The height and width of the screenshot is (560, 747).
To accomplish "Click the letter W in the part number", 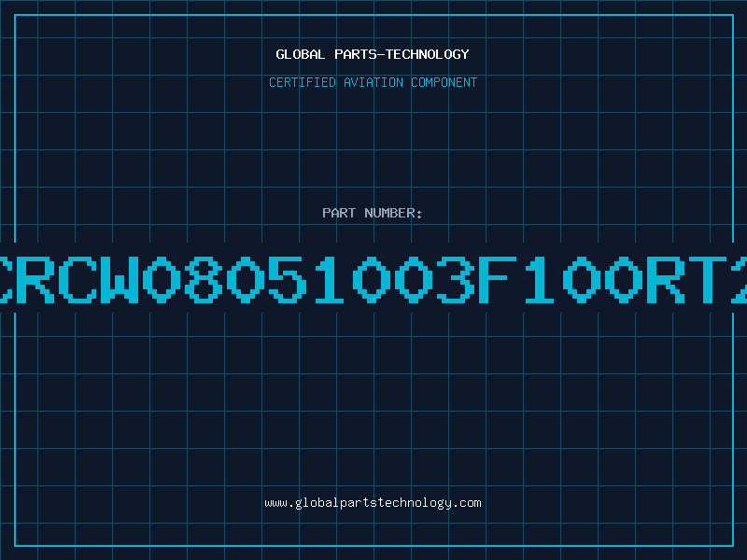I will point(120,280).
